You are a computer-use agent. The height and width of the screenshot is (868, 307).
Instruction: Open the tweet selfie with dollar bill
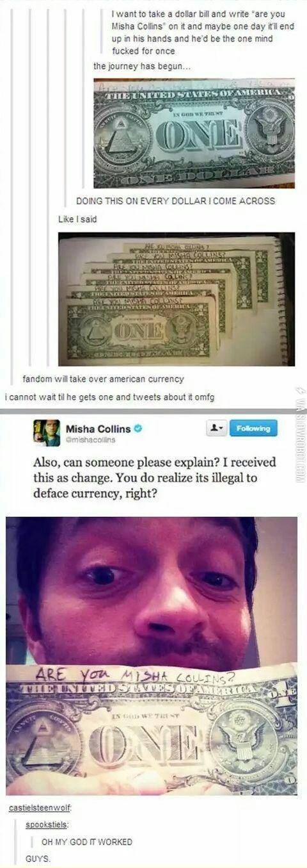click(152, 655)
